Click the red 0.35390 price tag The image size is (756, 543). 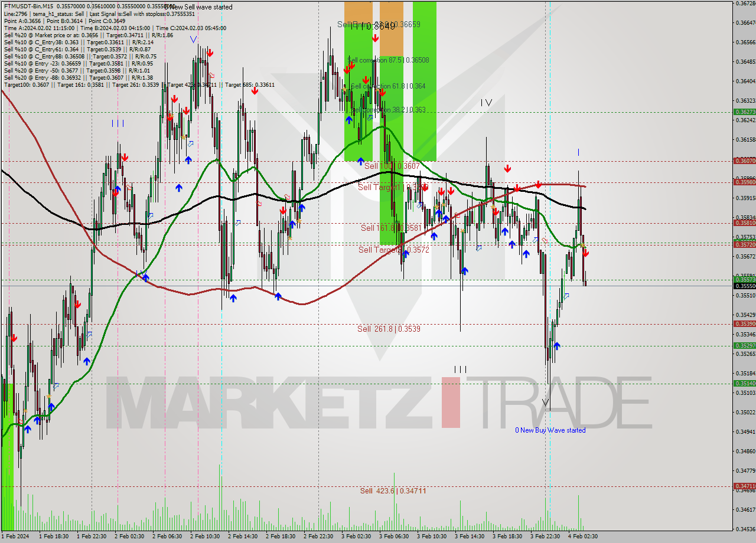click(x=744, y=323)
